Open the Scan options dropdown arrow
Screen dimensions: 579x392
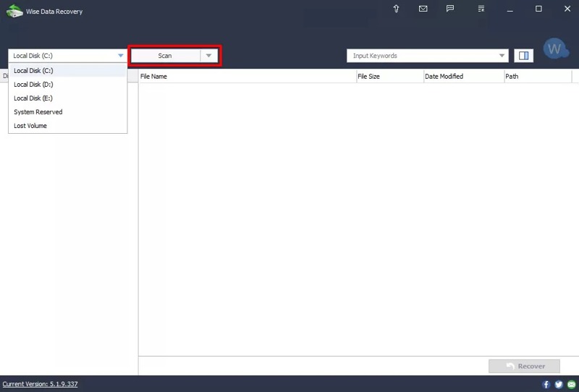(x=208, y=56)
